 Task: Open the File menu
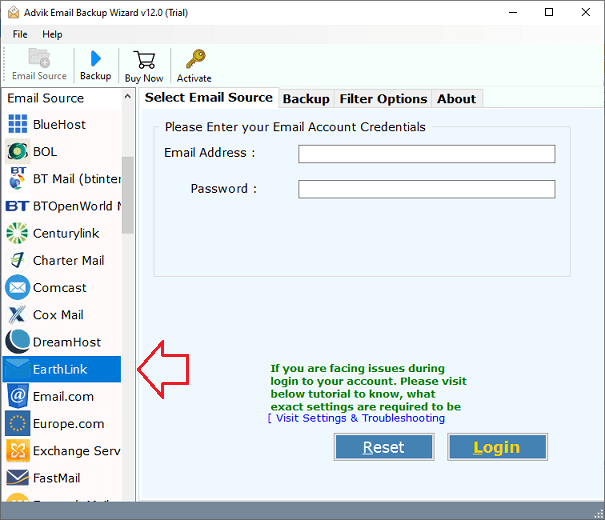(20, 34)
